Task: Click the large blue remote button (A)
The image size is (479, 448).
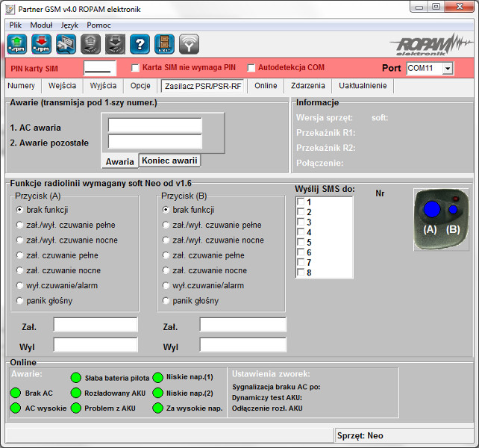Action: (x=431, y=211)
